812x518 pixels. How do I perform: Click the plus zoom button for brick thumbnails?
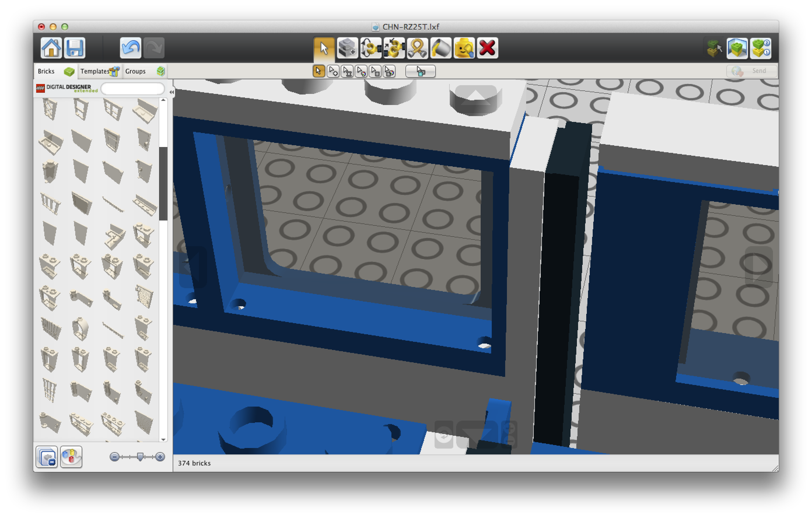160,457
